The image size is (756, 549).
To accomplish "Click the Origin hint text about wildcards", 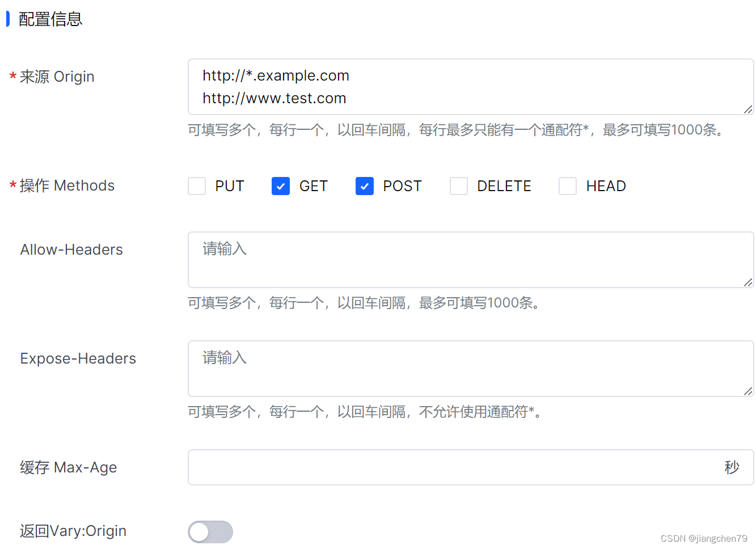I will (x=455, y=130).
